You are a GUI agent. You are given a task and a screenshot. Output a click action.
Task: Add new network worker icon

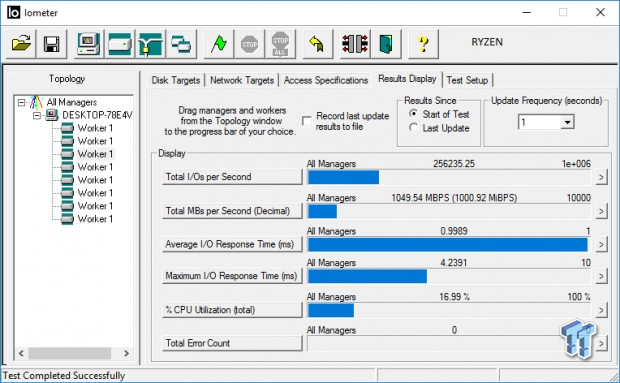point(151,44)
